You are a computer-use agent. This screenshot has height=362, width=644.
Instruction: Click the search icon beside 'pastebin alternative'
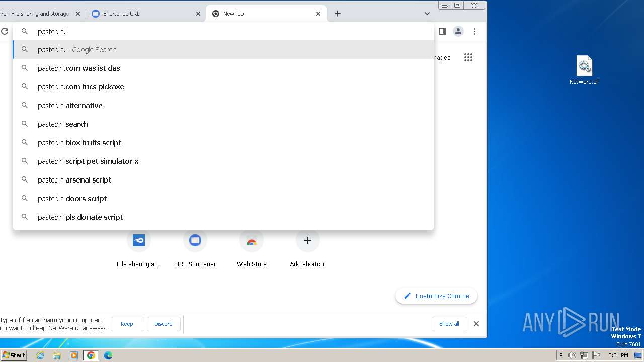pyautogui.click(x=24, y=105)
